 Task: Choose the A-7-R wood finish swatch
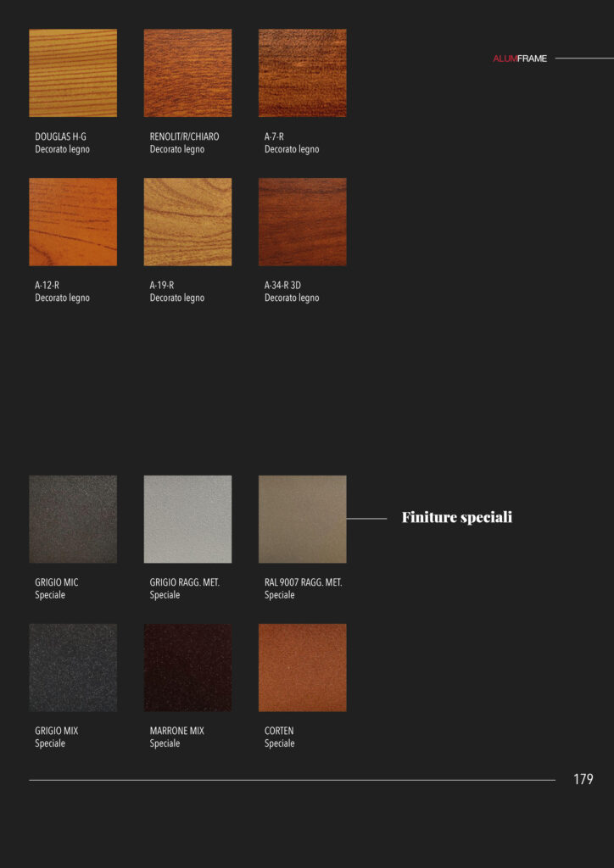tap(302, 73)
